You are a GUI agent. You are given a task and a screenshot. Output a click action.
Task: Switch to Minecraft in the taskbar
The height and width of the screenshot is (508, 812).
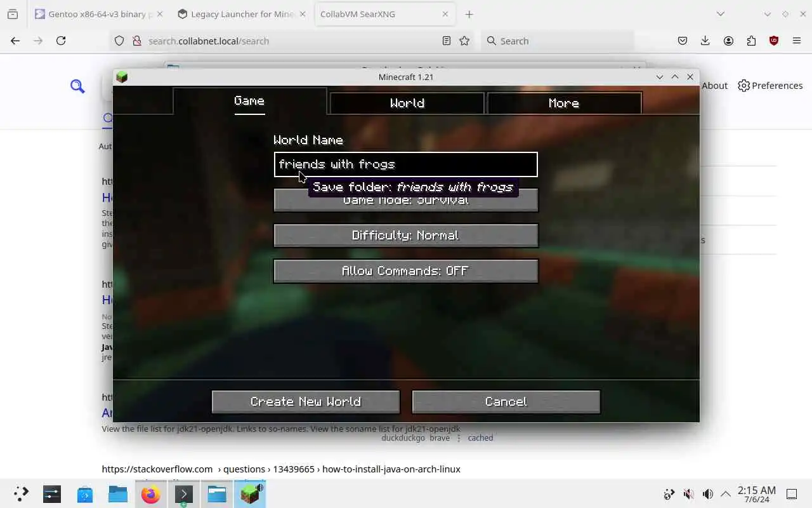250,494
